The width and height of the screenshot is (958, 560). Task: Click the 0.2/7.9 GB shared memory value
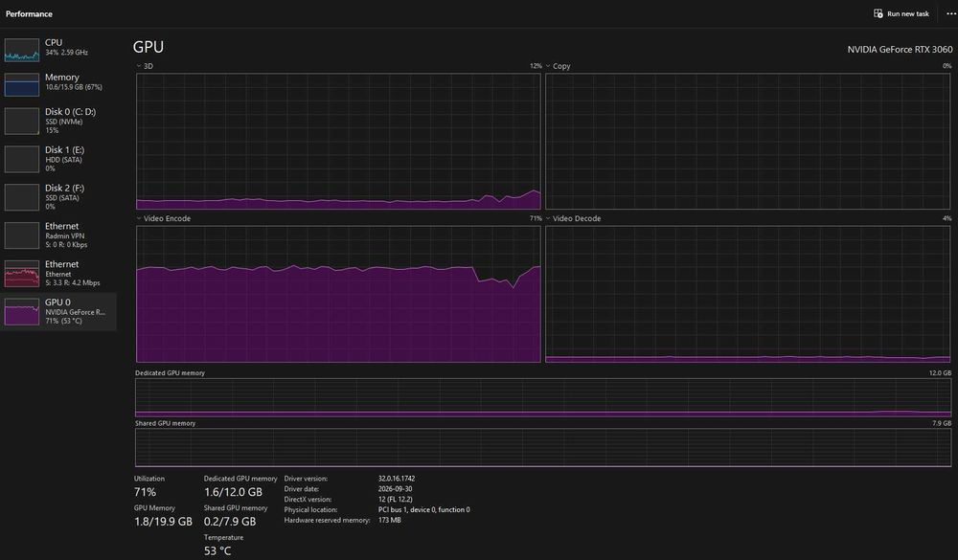pyautogui.click(x=230, y=522)
